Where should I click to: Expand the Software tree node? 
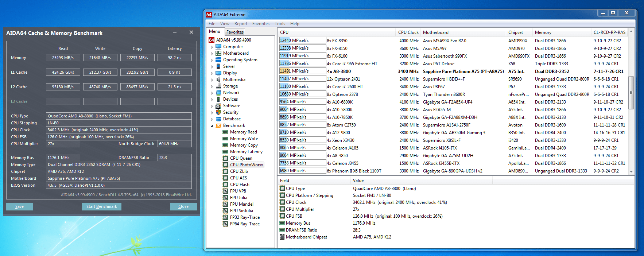pyautogui.click(x=212, y=106)
